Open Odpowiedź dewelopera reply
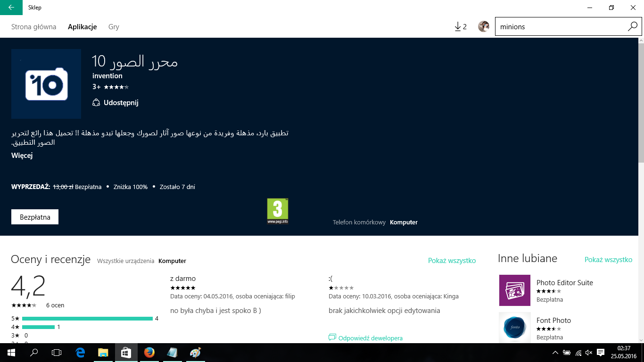644x362 pixels. [x=366, y=338]
